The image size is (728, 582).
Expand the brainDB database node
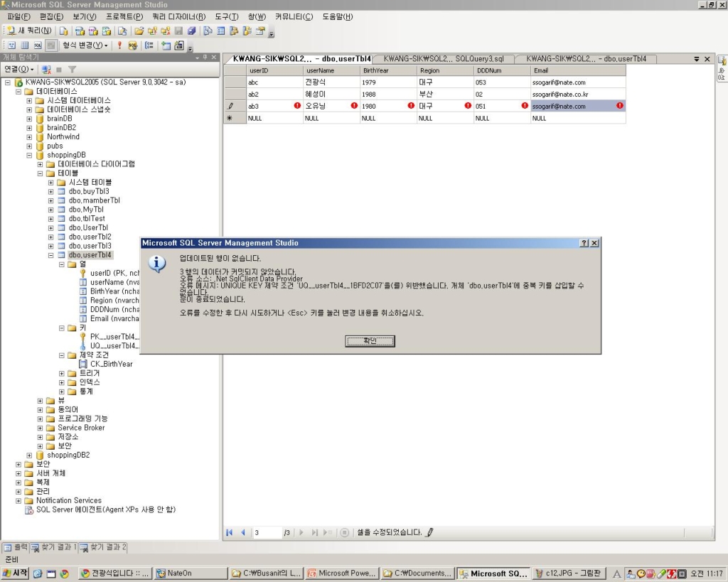pos(29,119)
